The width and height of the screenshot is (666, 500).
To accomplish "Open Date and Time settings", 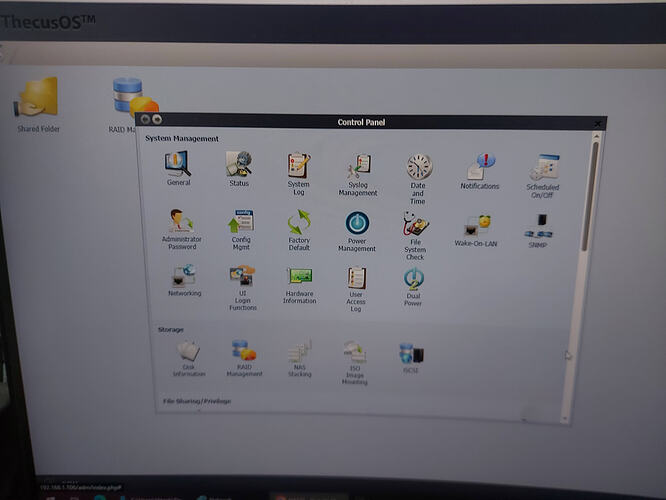I will click(x=418, y=167).
